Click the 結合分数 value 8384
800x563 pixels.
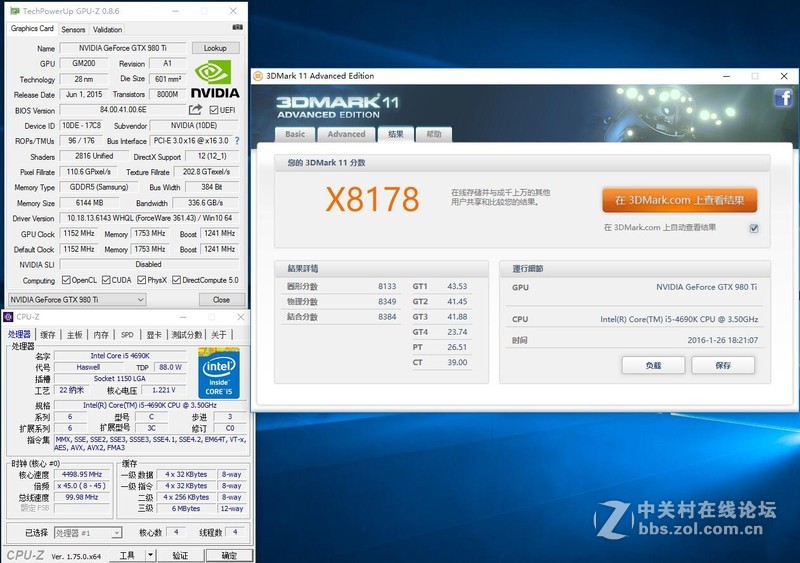tap(387, 317)
